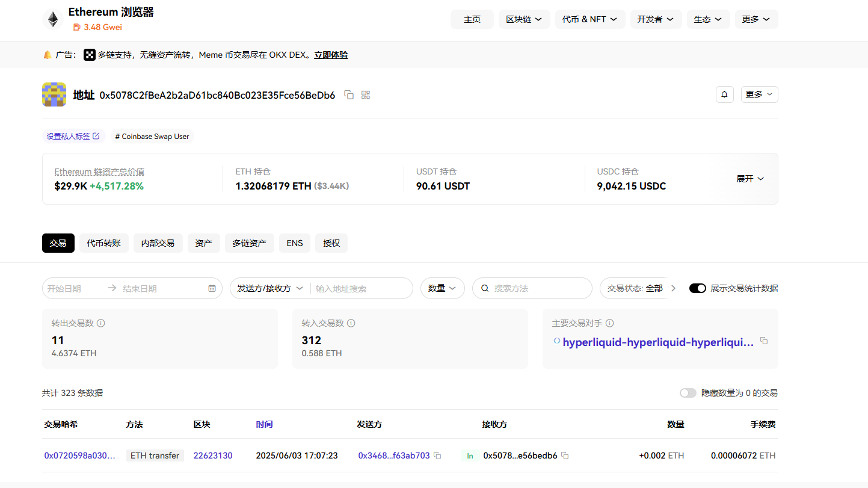868x488 pixels.
Task: Click the # Coinbase Swap User tag
Action: pos(152,136)
